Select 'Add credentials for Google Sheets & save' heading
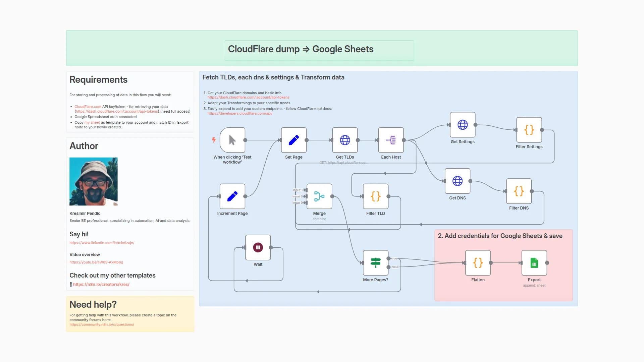The width and height of the screenshot is (644, 362). 500,236
